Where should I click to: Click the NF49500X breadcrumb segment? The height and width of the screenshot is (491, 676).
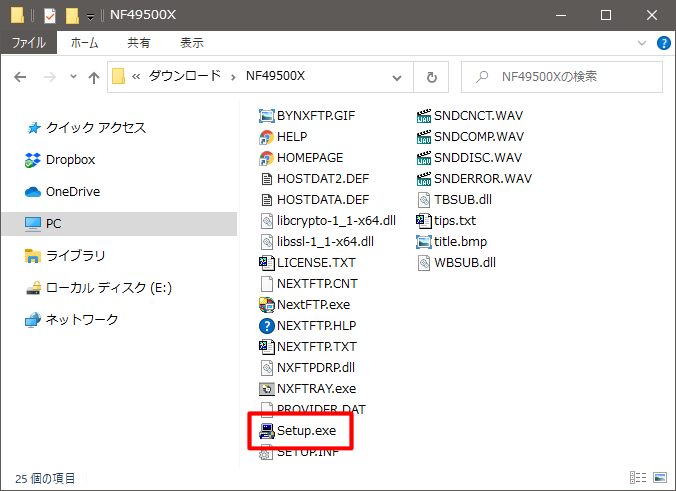click(x=275, y=76)
